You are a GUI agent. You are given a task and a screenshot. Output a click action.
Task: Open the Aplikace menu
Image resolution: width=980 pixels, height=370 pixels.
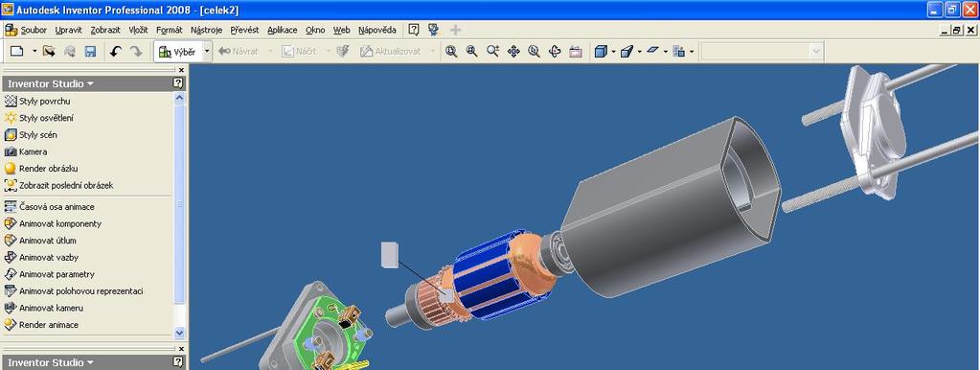pos(283,30)
